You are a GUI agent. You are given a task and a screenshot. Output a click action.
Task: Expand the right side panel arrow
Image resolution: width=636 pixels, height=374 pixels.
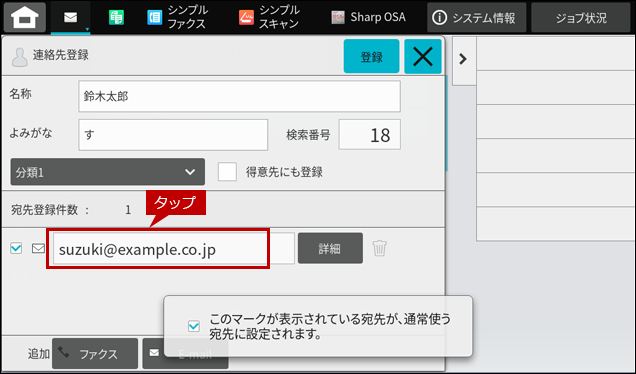pyautogui.click(x=463, y=59)
